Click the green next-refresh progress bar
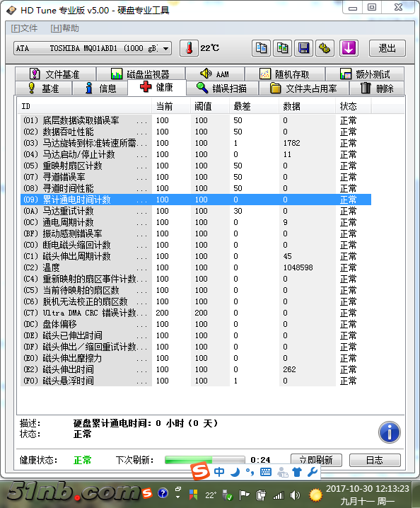This screenshot has height=508, width=420. click(204, 460)
